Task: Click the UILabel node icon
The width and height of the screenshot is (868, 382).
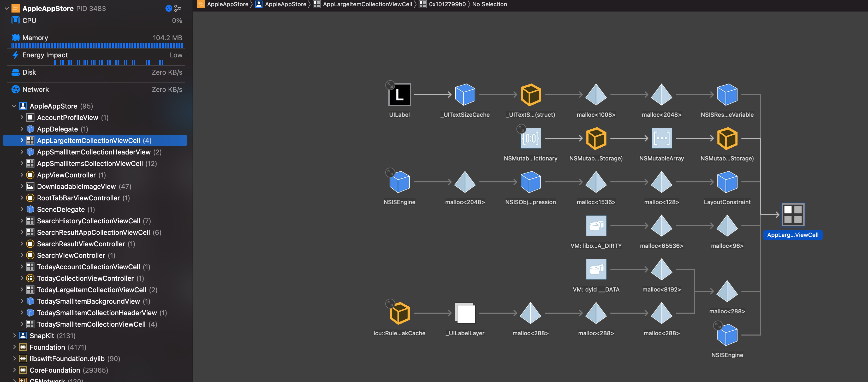Action: (399, 95)
